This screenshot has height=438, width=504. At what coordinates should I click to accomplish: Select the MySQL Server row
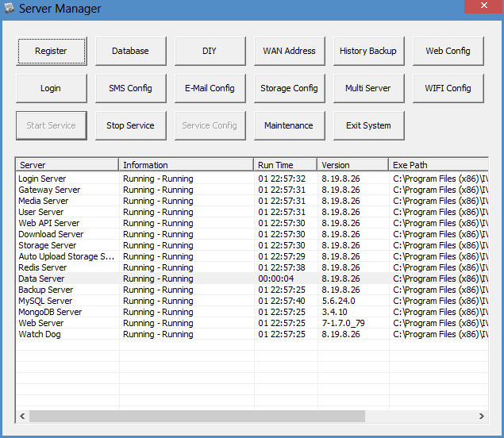tap(252, 301)
